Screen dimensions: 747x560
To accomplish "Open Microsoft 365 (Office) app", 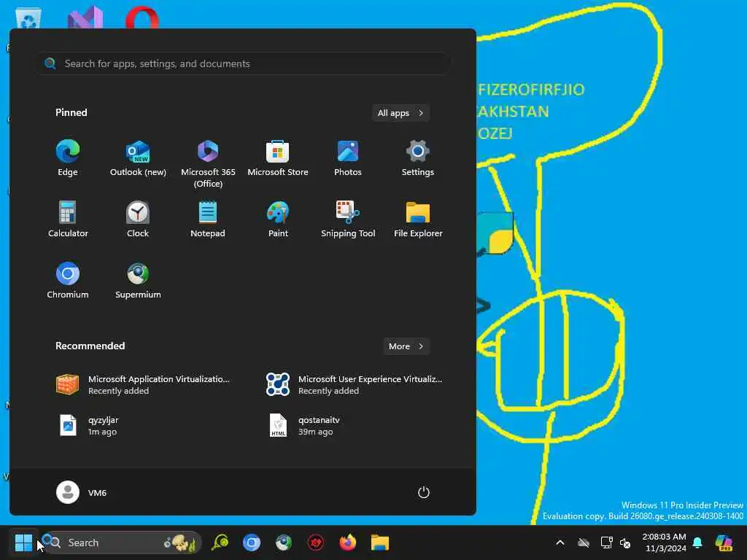I will pyautogui.click(x=208, y=163).
